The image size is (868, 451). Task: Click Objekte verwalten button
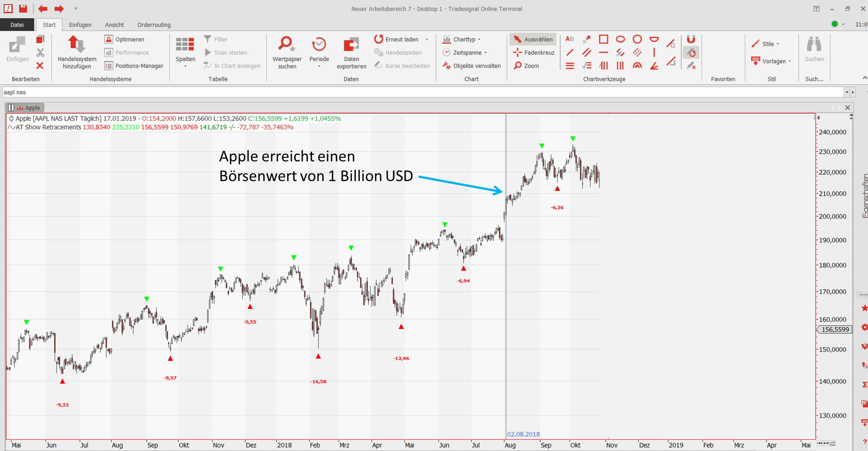point(472,66)
